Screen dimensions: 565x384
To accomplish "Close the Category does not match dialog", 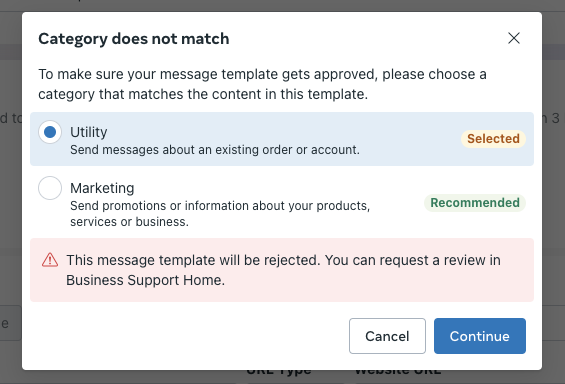I will coord(514,38).
